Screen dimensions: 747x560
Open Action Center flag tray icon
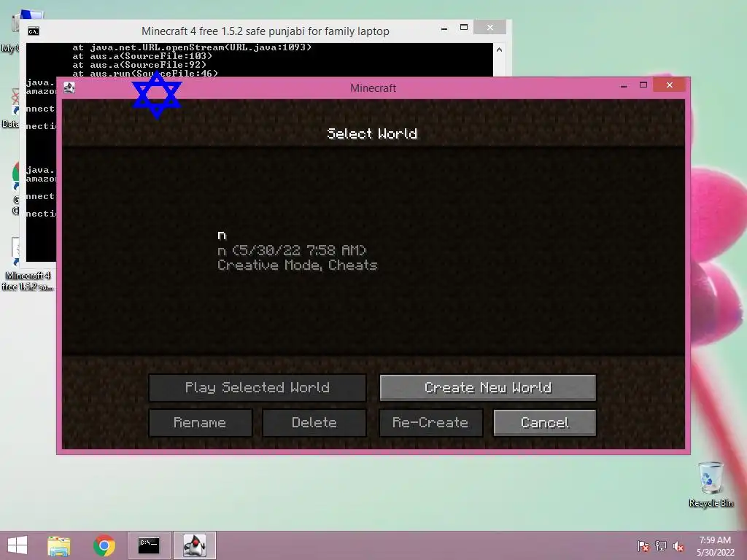(643, 546)
